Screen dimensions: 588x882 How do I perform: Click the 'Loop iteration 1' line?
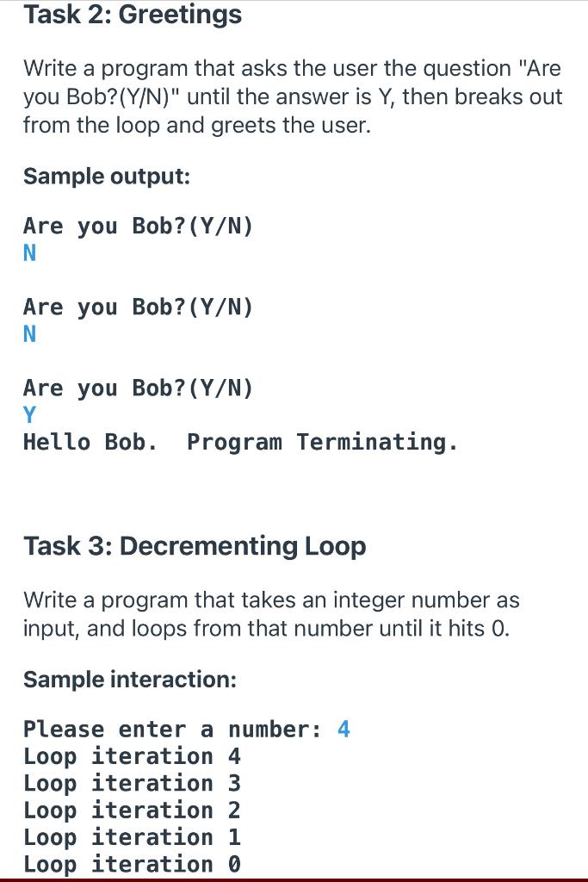(132, 837)
